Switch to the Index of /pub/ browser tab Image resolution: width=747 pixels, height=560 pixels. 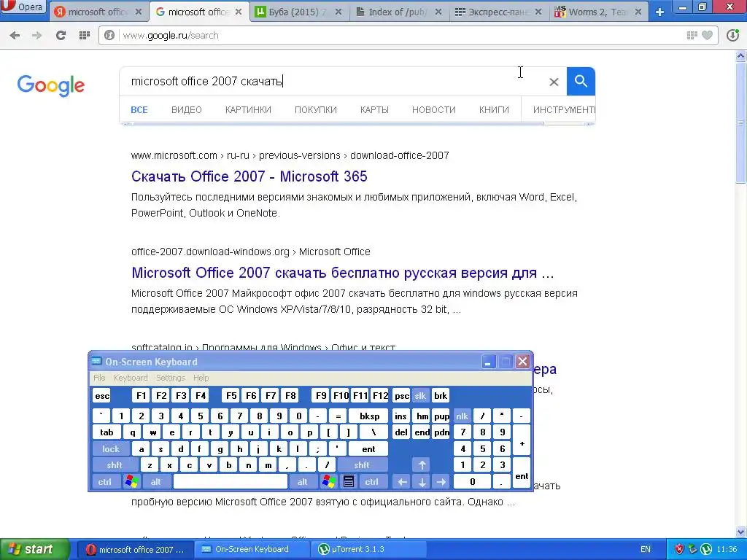point(399,12)
